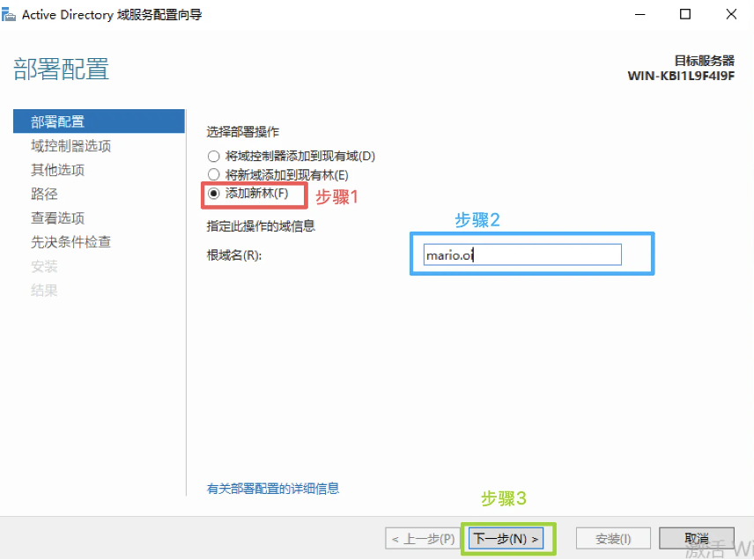Viewport: 754px width, 560px height.
Task: Select 将域控制器添加到现有域 radio option
Action: [212, 156]
